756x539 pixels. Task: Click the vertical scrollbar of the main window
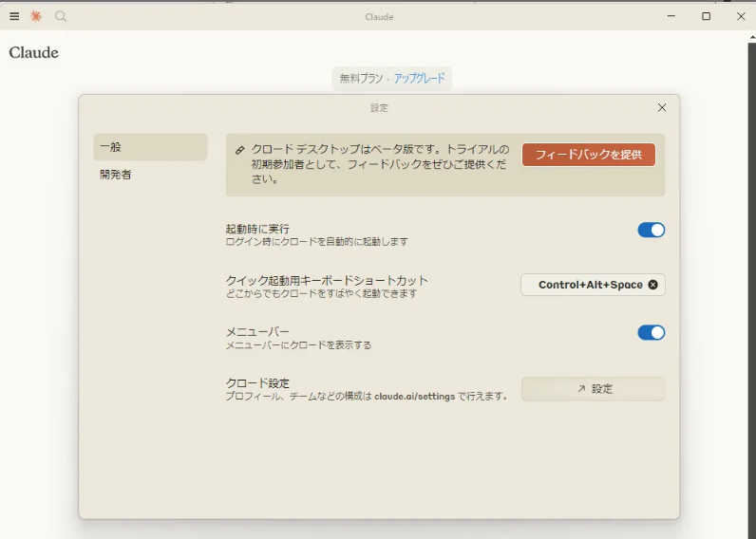751,289
